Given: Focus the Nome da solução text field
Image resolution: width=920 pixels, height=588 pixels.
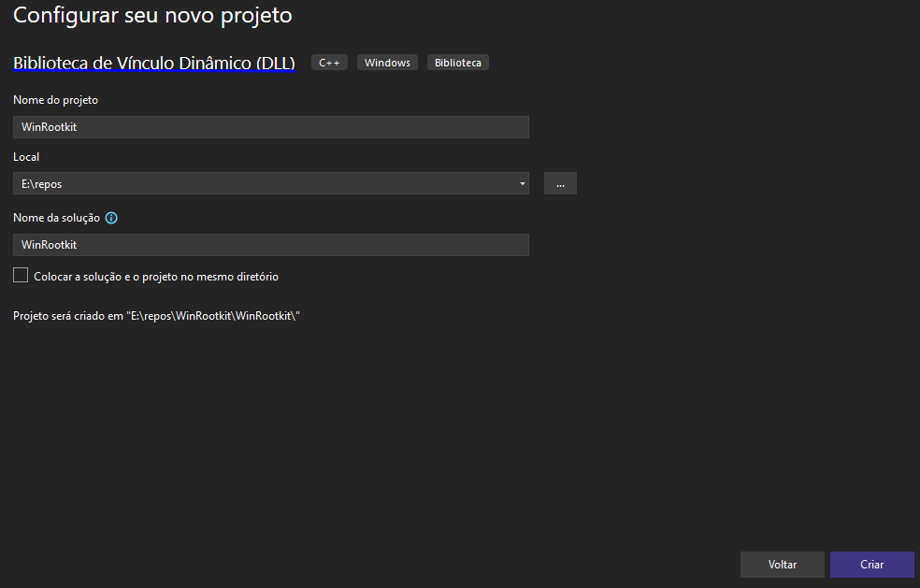Looking at the screenshot, I should pos(270,245).
